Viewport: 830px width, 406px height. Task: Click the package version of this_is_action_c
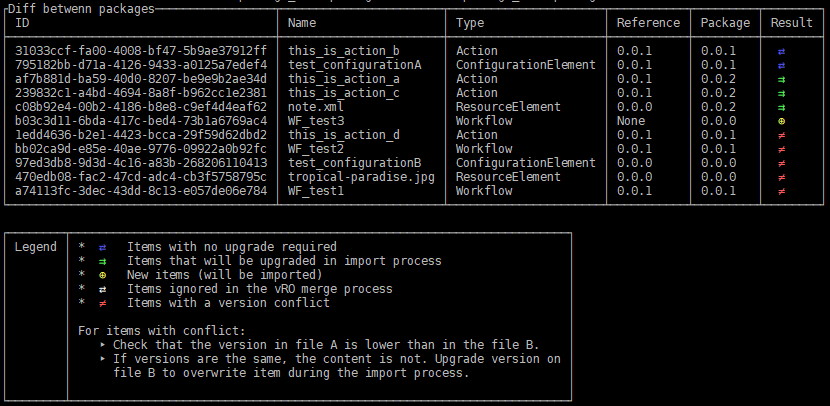click(718, 93)
